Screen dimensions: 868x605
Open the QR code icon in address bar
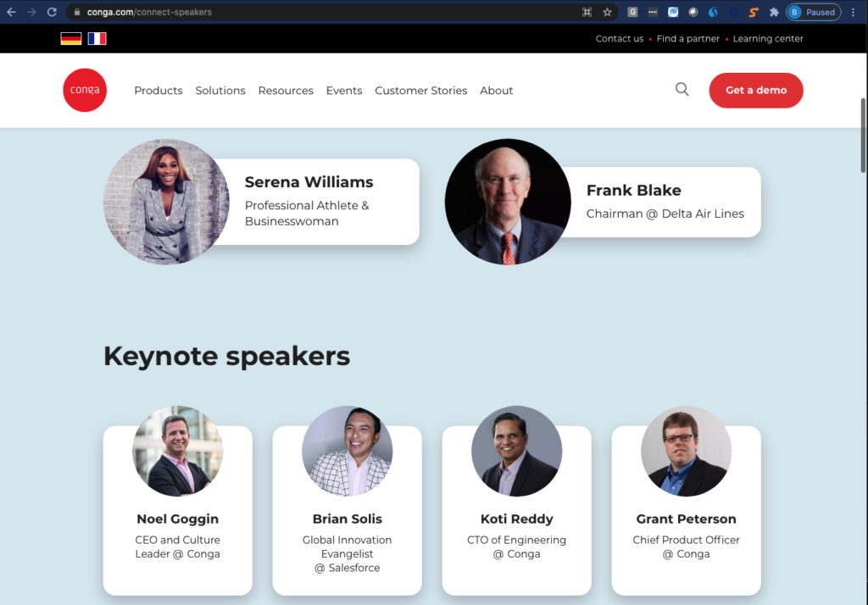coord(587,12)
